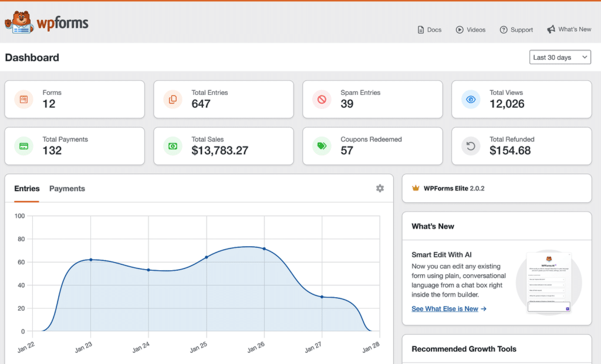Click the Dashboard page title

tap(32, 57)
